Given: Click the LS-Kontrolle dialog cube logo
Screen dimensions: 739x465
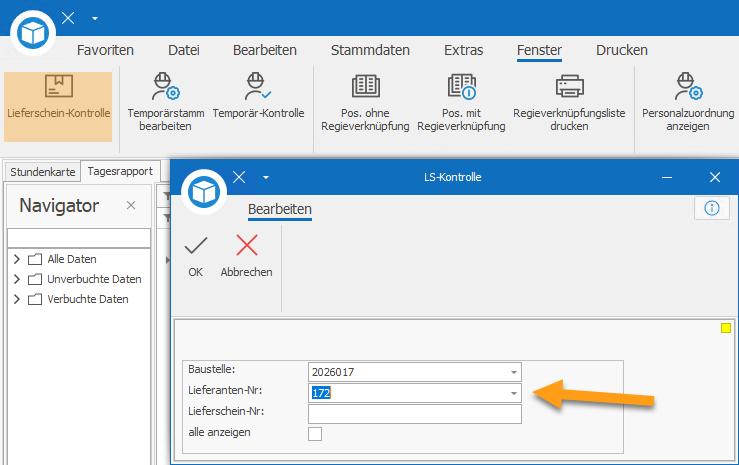Looking at the screenshot, I should [x=204, y=192].
